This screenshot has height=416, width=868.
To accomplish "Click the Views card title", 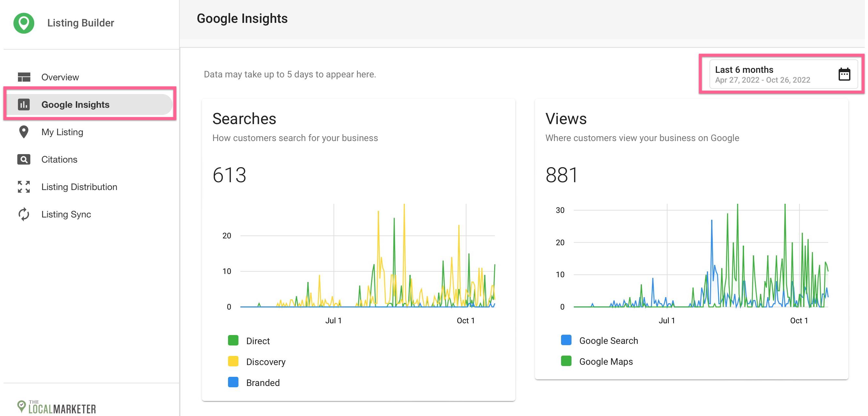I will pyautogui.click(x=566, y=119).
